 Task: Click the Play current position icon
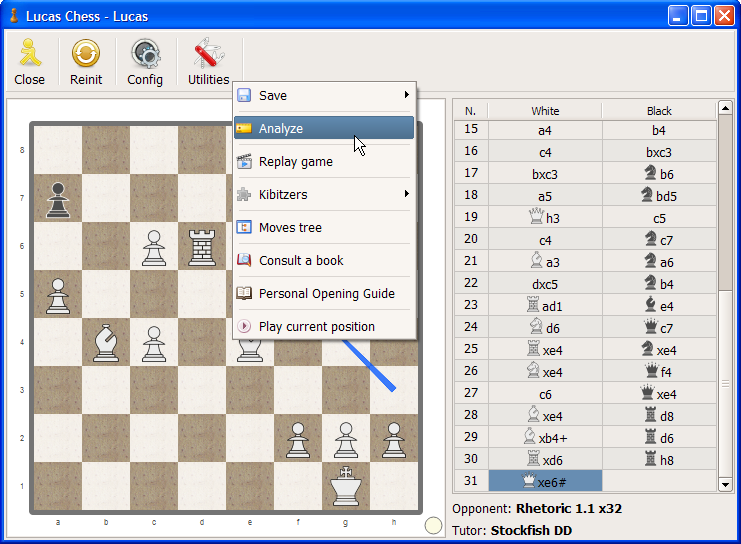[x=244, y=326]
